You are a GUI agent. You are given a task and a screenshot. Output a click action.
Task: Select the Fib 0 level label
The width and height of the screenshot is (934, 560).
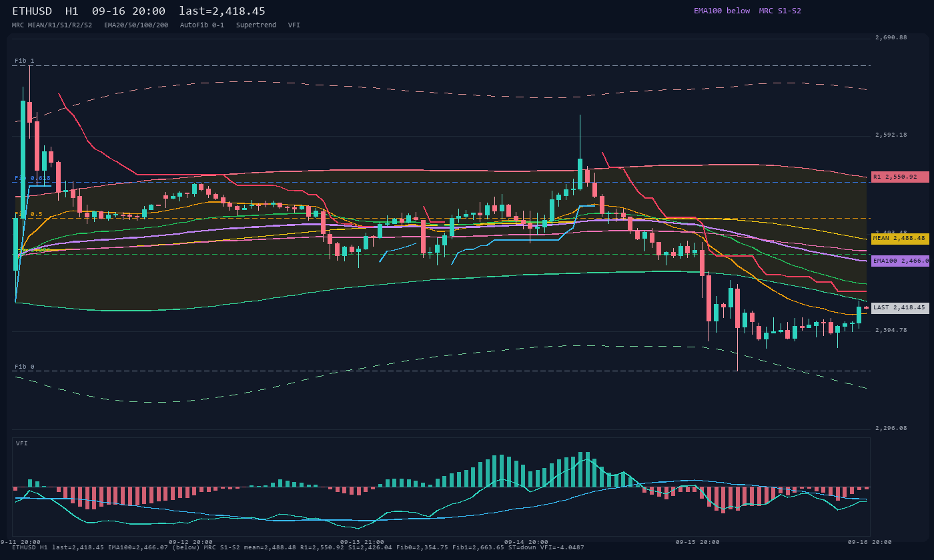tap(25, 367)
